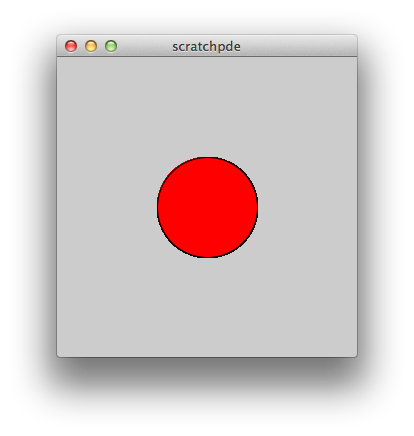Click the canvas's bottom-left corner area
414x436 pixels.
tap(66, 348)
